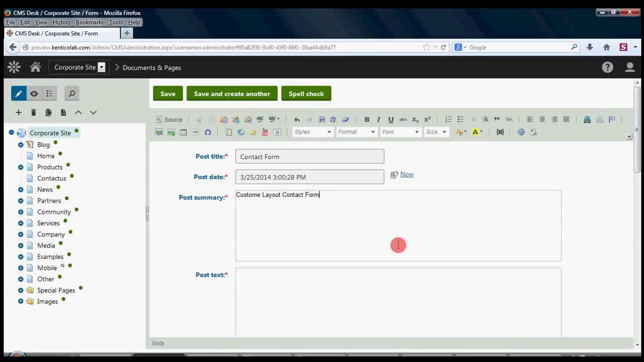Set post date with Now link

(407, 174)
